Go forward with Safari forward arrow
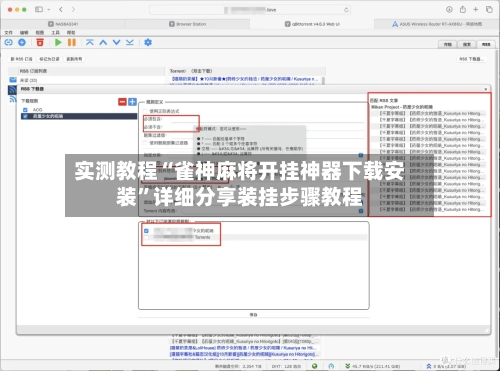Screen dimensions: 500x371 coord(73,9)
